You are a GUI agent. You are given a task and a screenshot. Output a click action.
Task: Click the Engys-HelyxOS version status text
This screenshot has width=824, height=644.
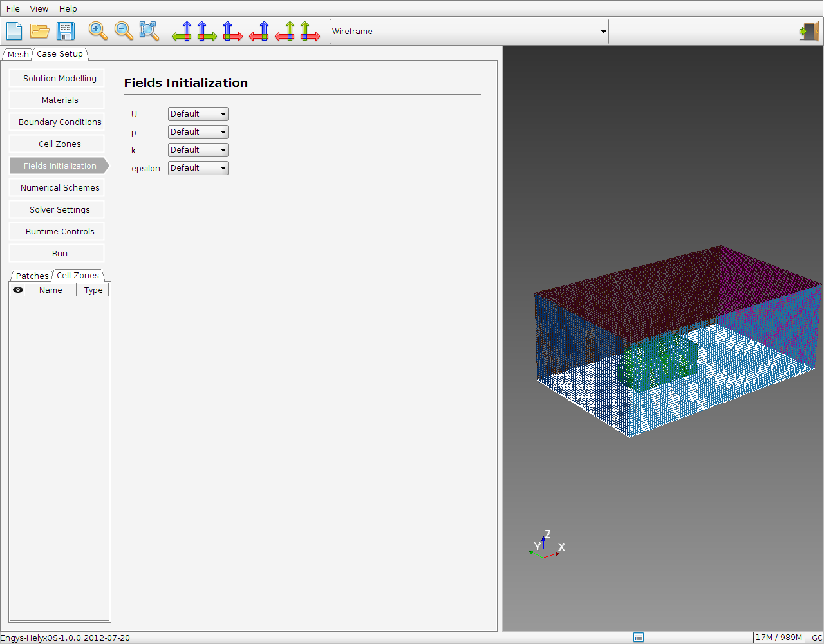pos(65,638)
